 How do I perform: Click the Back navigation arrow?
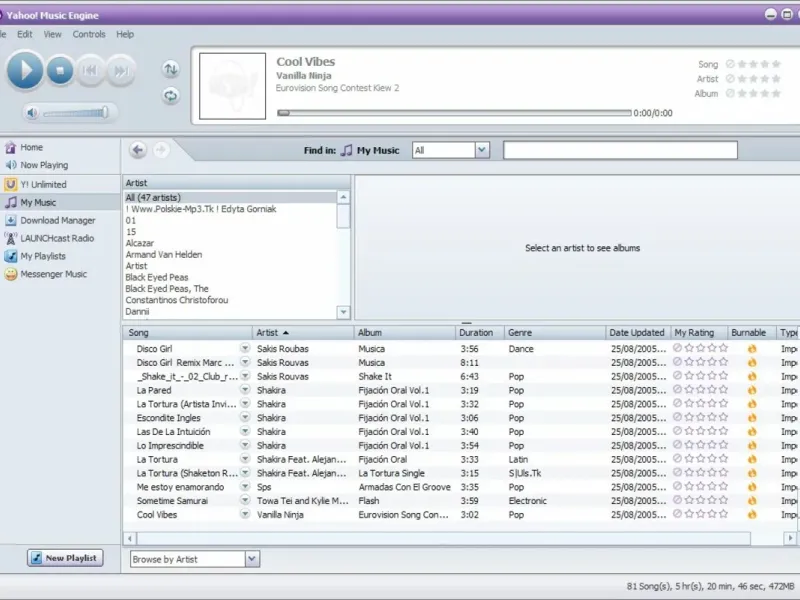[x=138, y=150]
